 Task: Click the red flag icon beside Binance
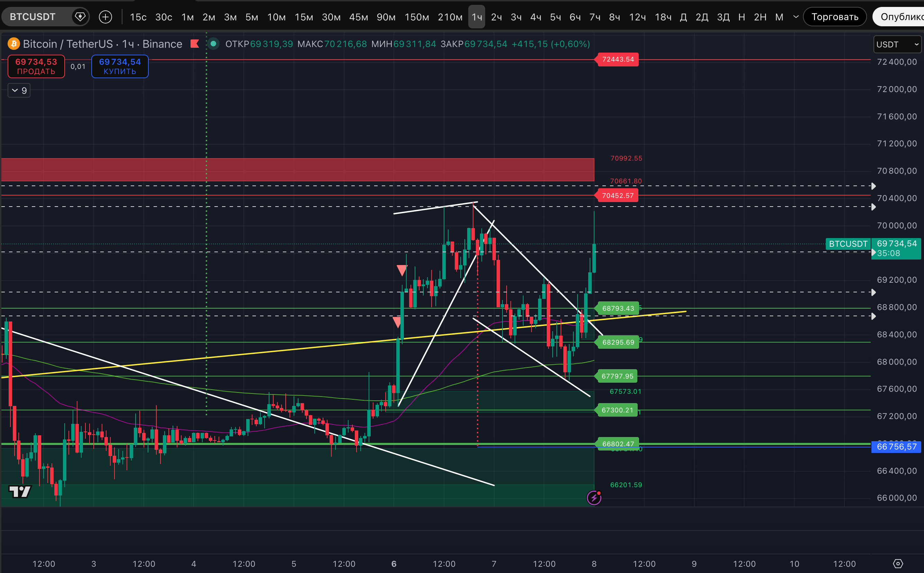195,44
